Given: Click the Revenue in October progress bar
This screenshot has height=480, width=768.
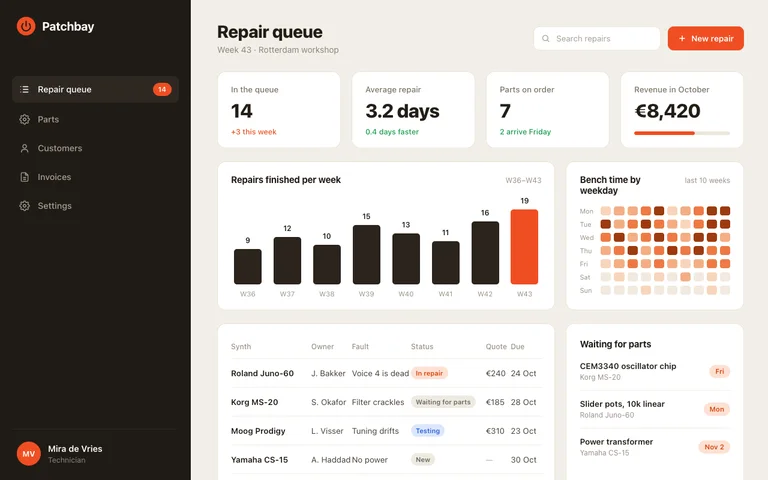Looking at the screenshot, I should (x=682, y=133).
